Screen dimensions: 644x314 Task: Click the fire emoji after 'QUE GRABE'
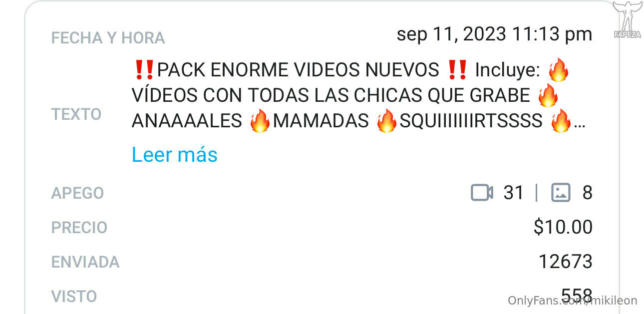[x=548, y=95]
